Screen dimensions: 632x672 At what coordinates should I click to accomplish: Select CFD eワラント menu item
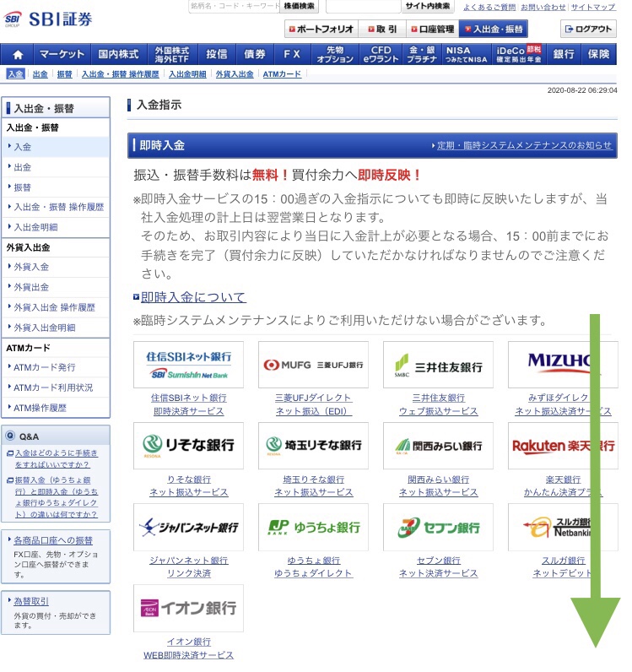click(381, 54)
